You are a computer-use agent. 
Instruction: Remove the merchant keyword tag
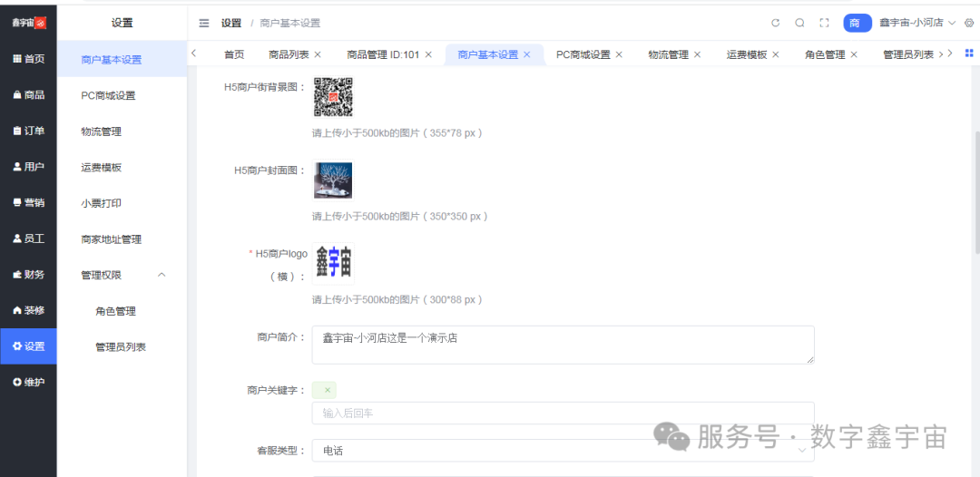(328, 390)
